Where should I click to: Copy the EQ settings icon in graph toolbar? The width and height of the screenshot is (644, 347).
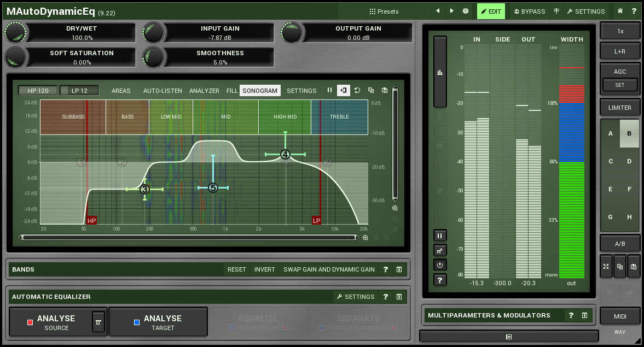click(x=371, y=90)
